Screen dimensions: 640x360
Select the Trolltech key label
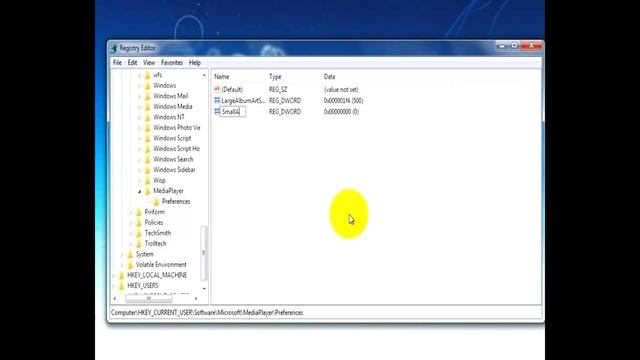[156, 244]
